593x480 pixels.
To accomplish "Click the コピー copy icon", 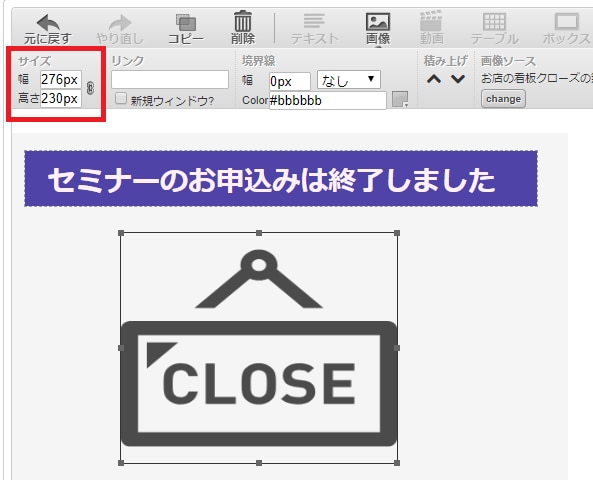I will pyautogui.click(x=186, y=23).
